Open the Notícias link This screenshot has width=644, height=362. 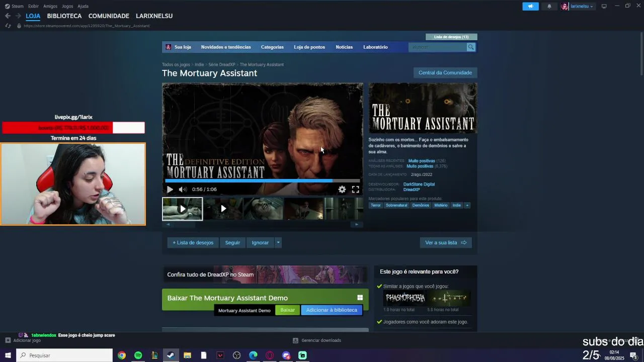[x=344, y=47]
